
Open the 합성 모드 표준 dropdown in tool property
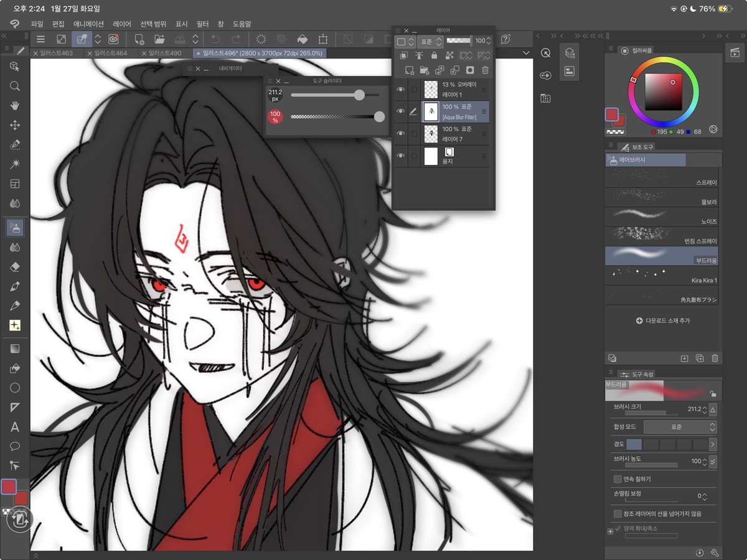coord(680,427)
